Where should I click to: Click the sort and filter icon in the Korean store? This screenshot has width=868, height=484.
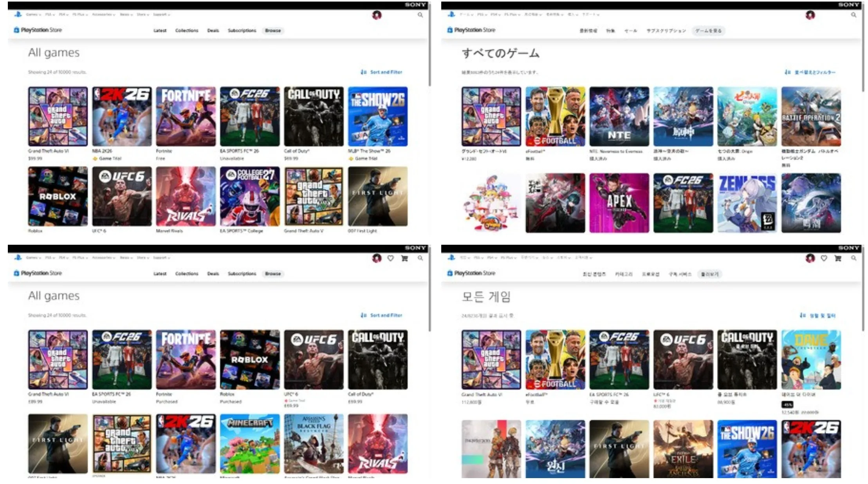803,316
